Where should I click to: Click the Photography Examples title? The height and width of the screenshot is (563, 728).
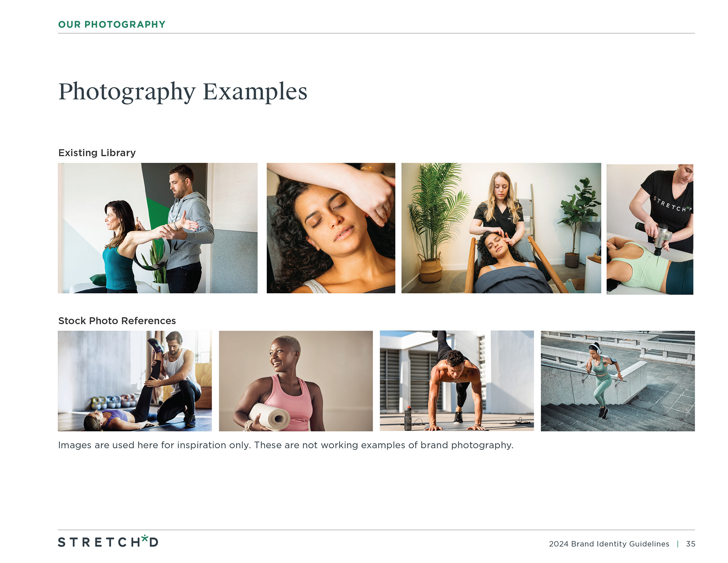[183, 91]
